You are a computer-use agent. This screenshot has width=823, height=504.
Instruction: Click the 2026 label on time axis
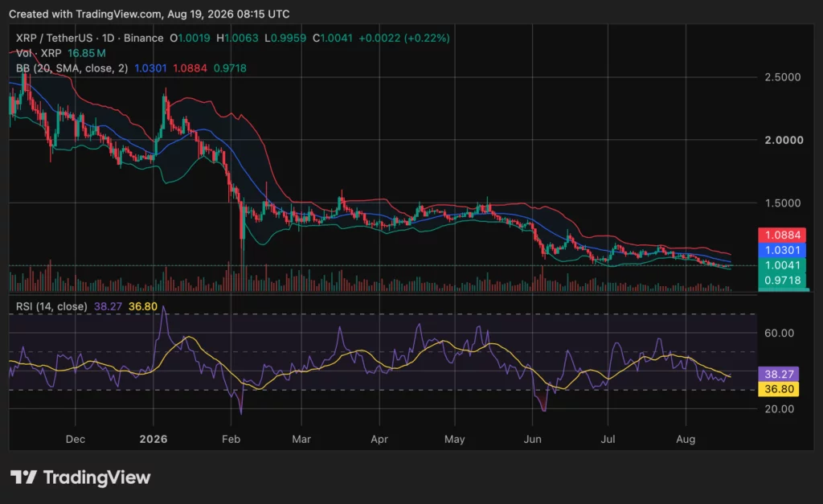pyautogui.click(x=154, y=439)
